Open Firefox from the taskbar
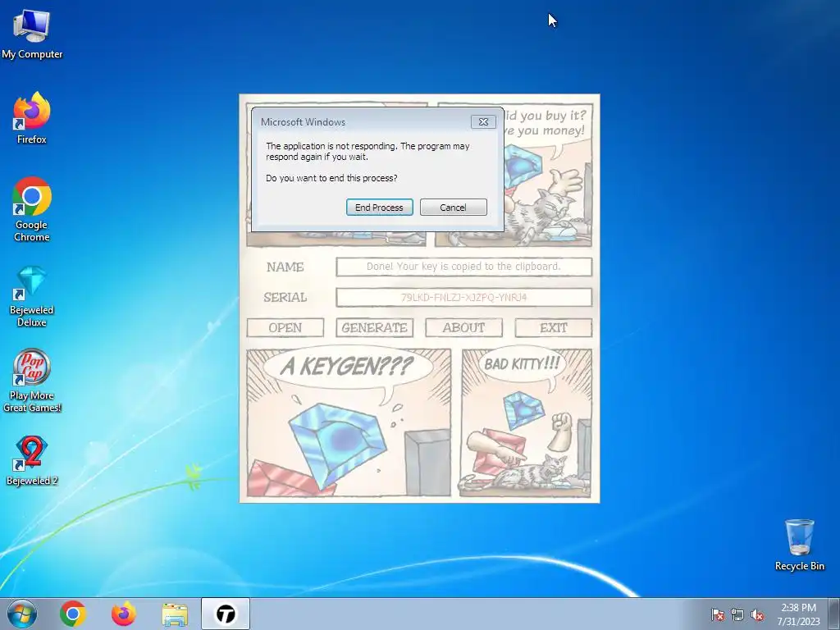This screenshot has height=630, width=840. tap(124, 614)
